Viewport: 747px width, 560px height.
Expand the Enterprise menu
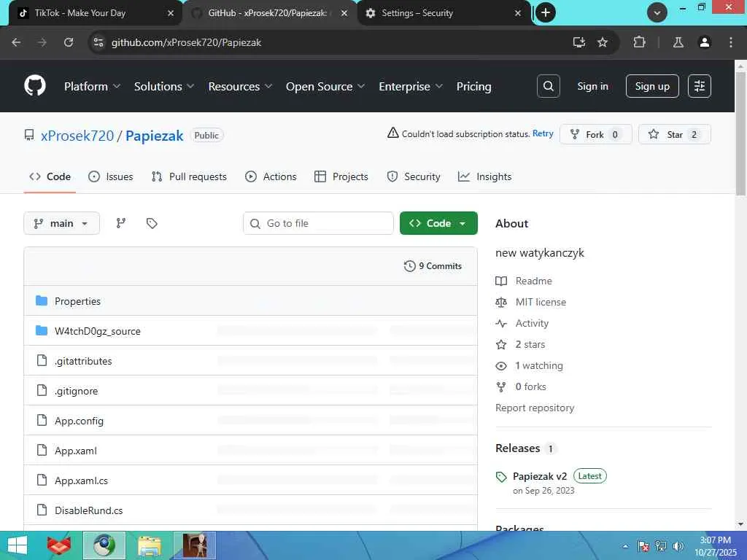click(411, 86)
